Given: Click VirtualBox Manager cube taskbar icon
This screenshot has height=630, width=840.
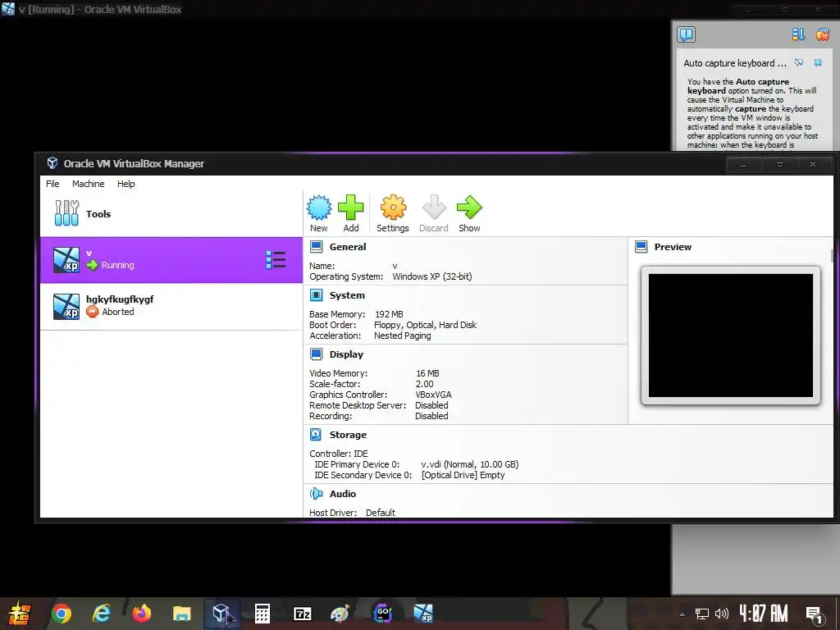Looking at the screenshot, I should [x=221, y=614].
